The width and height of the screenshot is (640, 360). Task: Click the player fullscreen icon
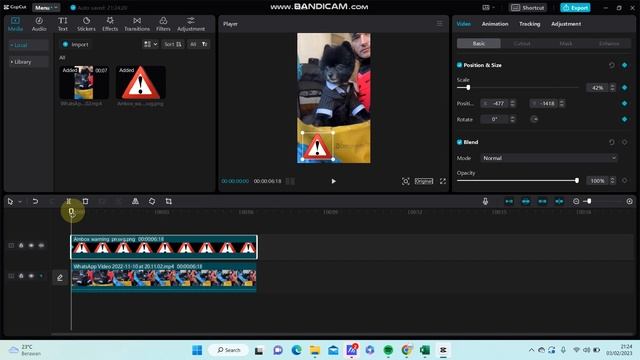[443, 181]
